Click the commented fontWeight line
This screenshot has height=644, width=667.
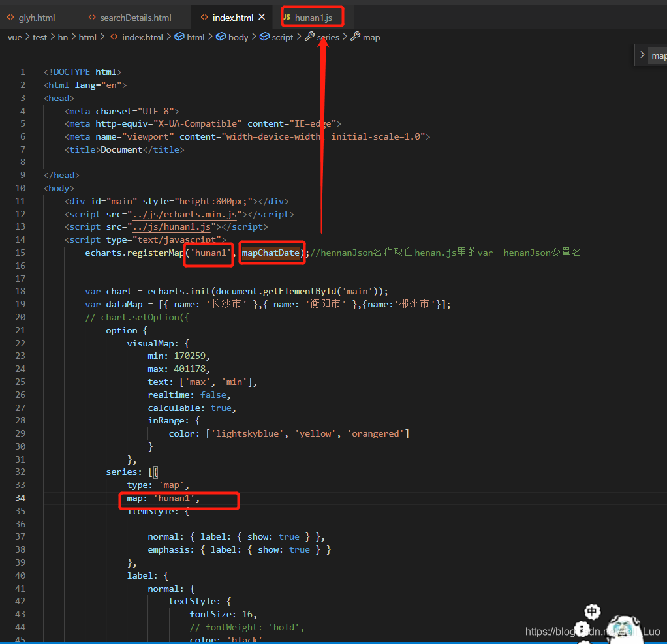tap(247, 628)
